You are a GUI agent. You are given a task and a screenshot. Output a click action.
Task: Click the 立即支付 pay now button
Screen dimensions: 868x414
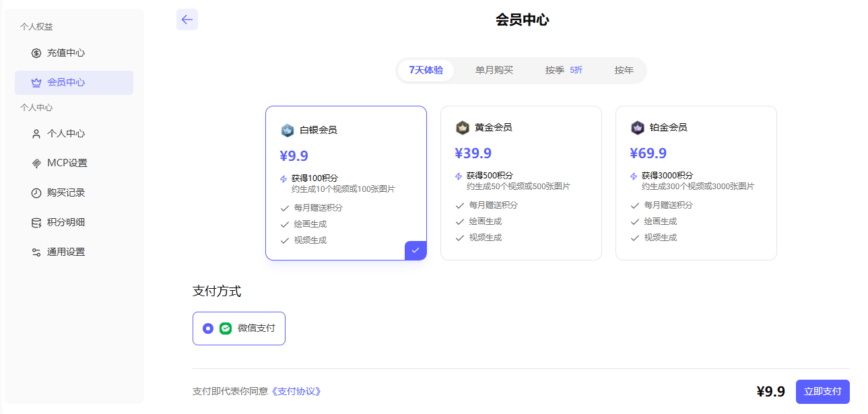pyautogui.click(x=822, y=391)
